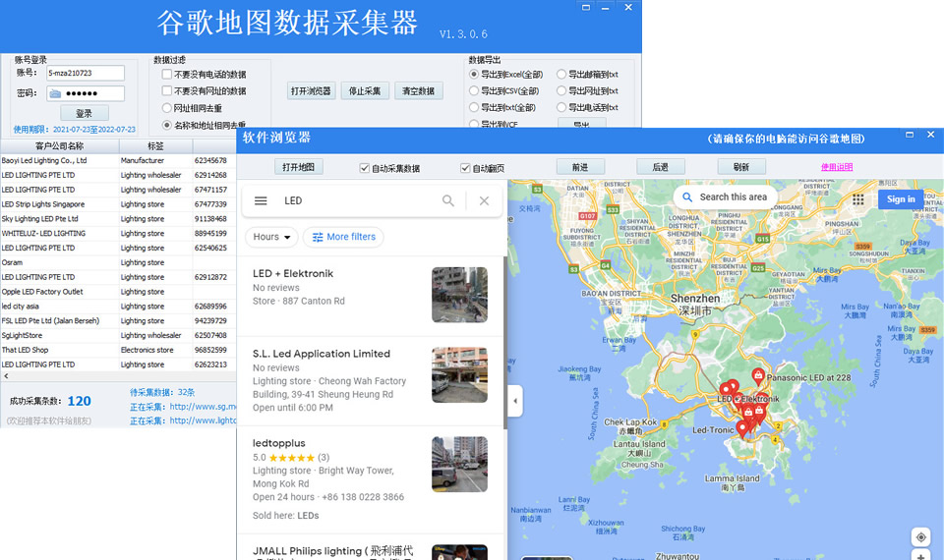
Task: Open ledtopplus result photo thumbnail
Action: point(459,465)
